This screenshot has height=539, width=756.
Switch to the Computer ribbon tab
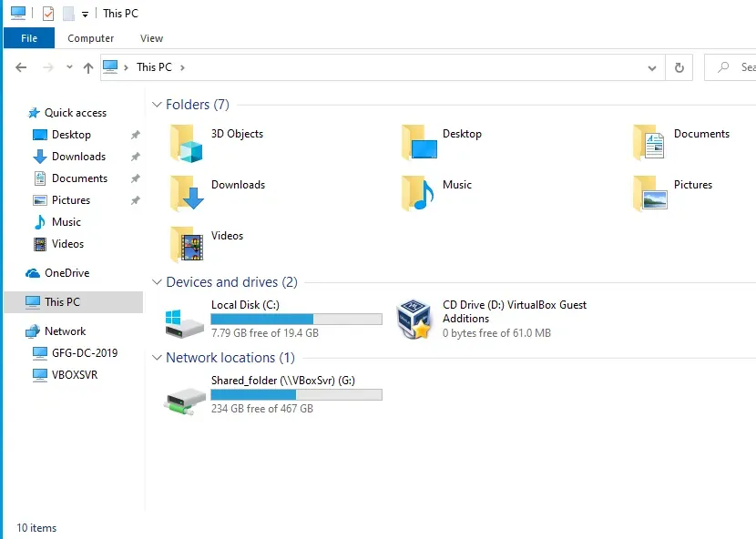click(91, 38)
